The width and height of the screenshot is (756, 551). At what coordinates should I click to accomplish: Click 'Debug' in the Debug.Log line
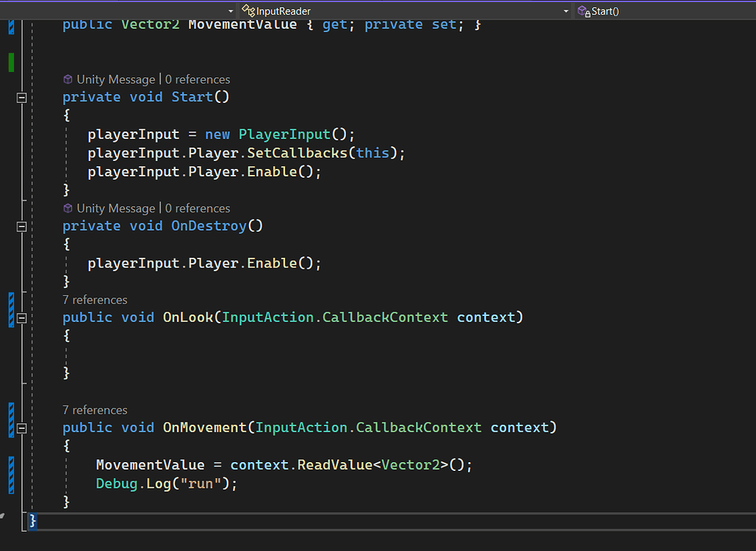117,484
